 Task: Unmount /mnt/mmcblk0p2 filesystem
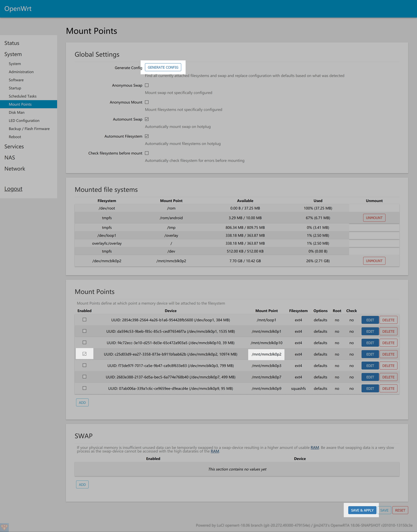(x=374, y=261)
